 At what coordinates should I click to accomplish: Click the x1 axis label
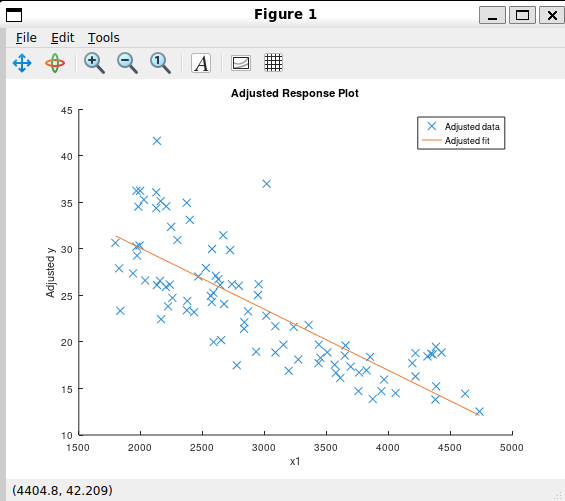click(x=295, y=461)
